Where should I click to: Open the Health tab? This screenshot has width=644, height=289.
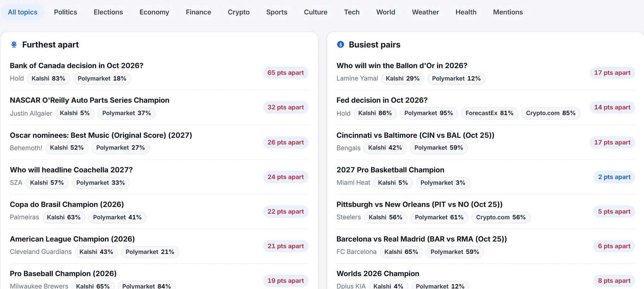coord(466,12)
